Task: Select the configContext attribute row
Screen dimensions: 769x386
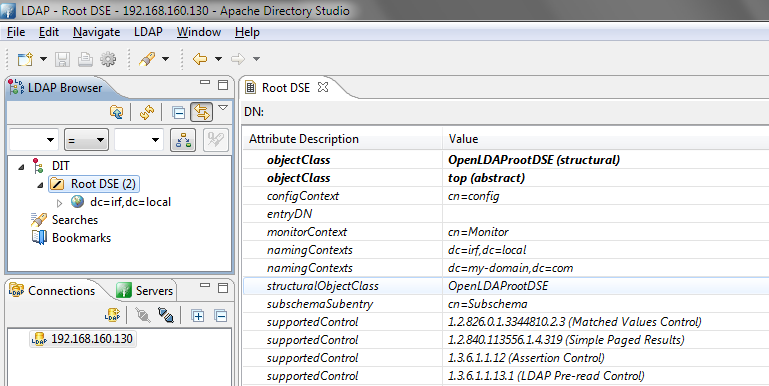Action: point(506,196)
